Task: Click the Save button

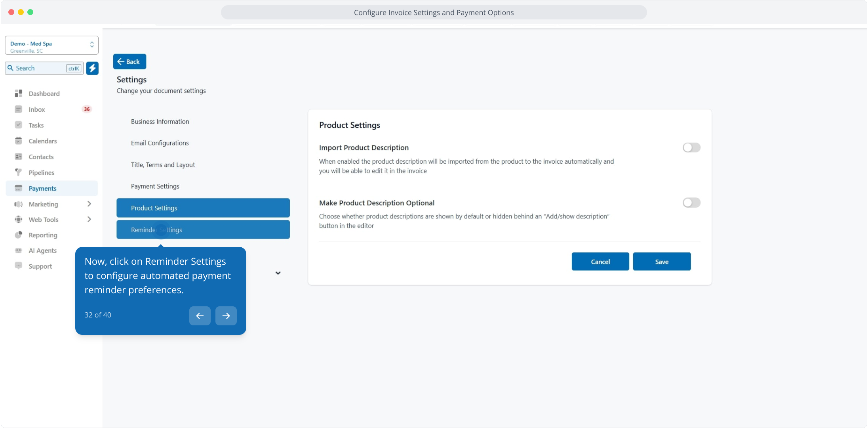Action: [661, 262]
